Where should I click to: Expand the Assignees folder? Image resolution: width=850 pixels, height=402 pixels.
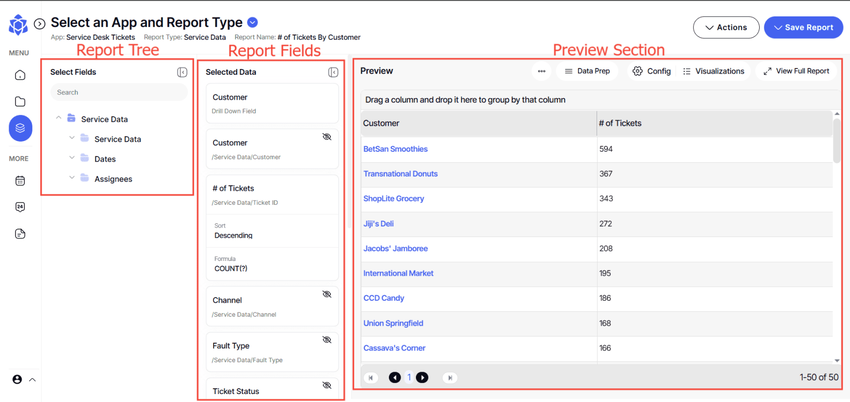pos(72,178)
